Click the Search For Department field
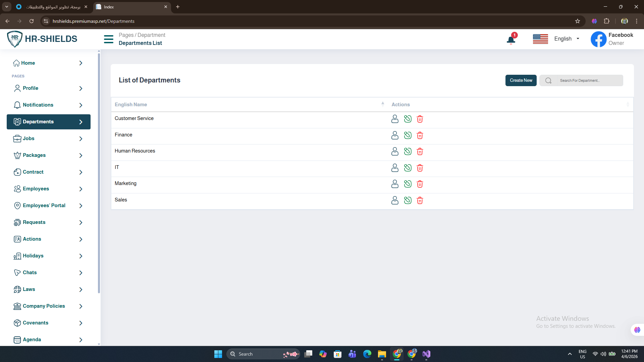644x362 pixels. coord(589,80)
